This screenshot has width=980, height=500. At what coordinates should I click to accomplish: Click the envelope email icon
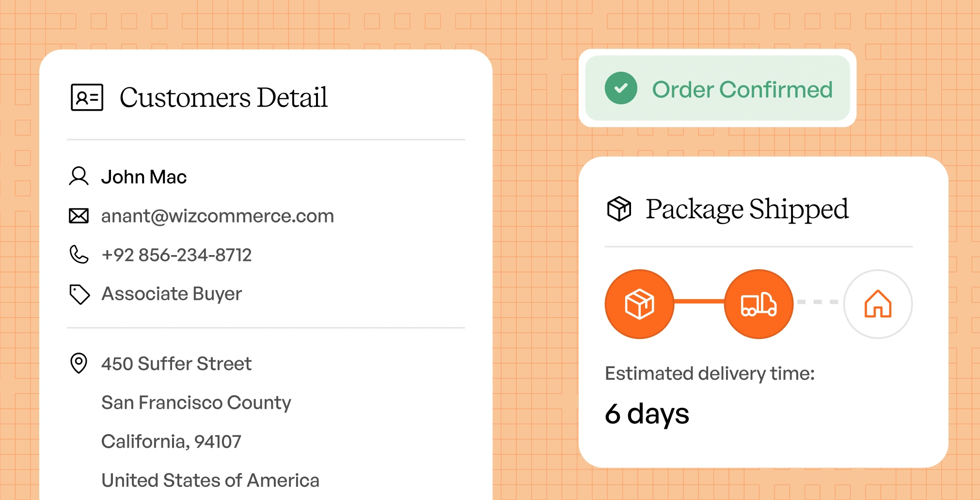click(x=79, y=216)
